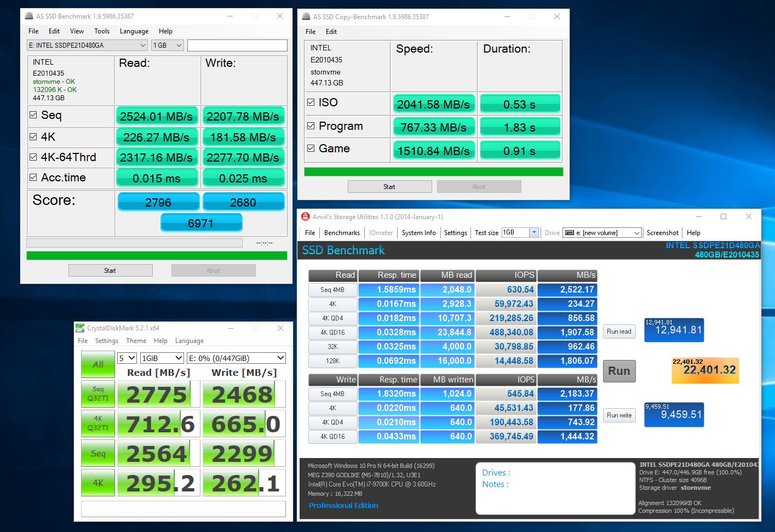Toggle the Program checkbox in Copy-Benchmark
The height and width of the screenshot is (532, 775).
[311, 126]
